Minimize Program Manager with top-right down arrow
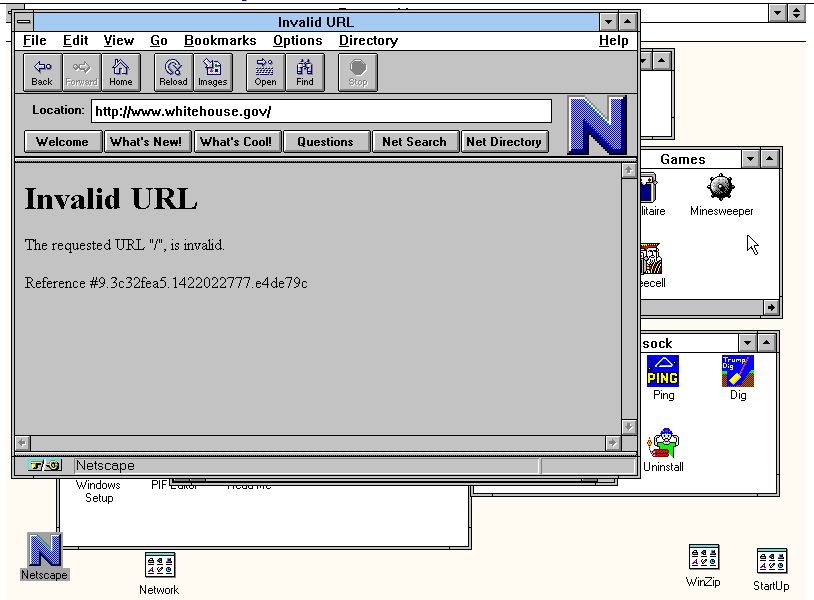The height and width of the screenshot is (600, 814). tap(777, 13)
